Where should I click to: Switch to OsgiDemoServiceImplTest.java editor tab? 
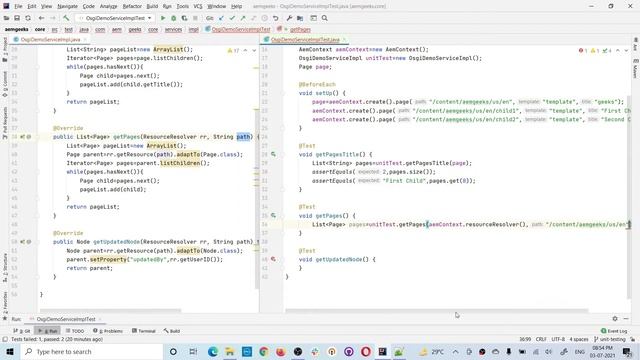[305, 40]
